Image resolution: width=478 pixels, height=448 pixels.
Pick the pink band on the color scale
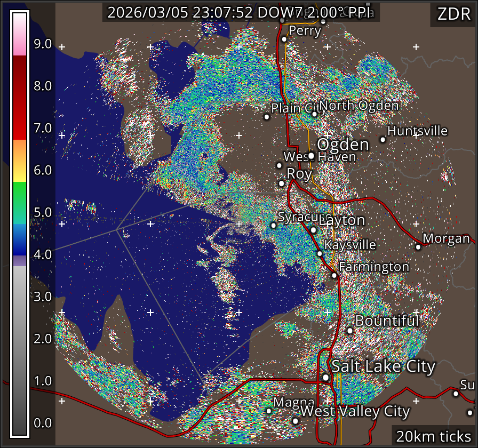20,47
